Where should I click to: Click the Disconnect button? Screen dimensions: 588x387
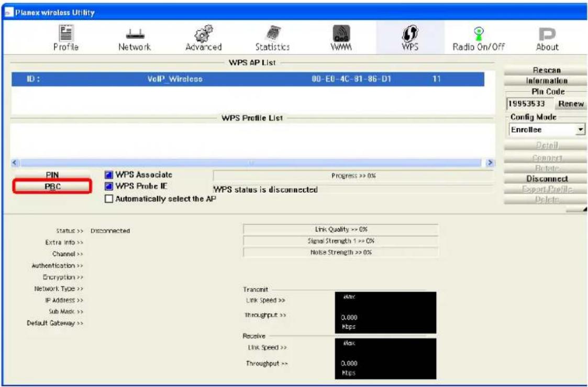coord(547,179)
